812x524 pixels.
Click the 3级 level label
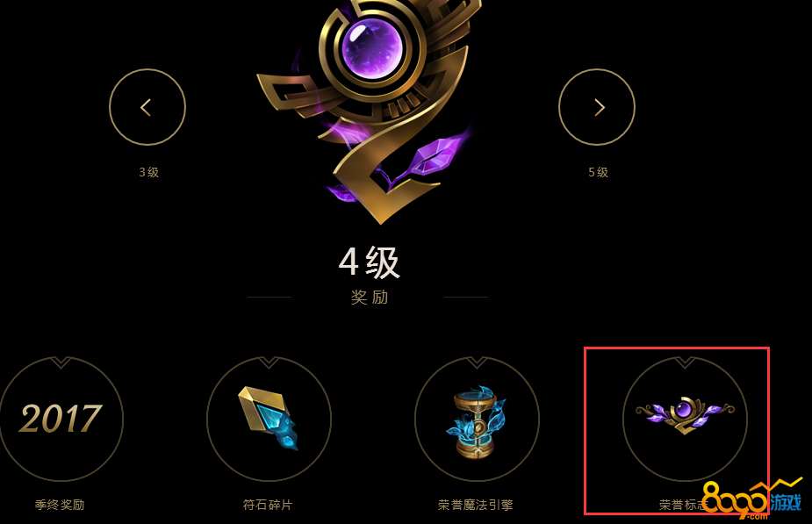(x=148, y=172)
